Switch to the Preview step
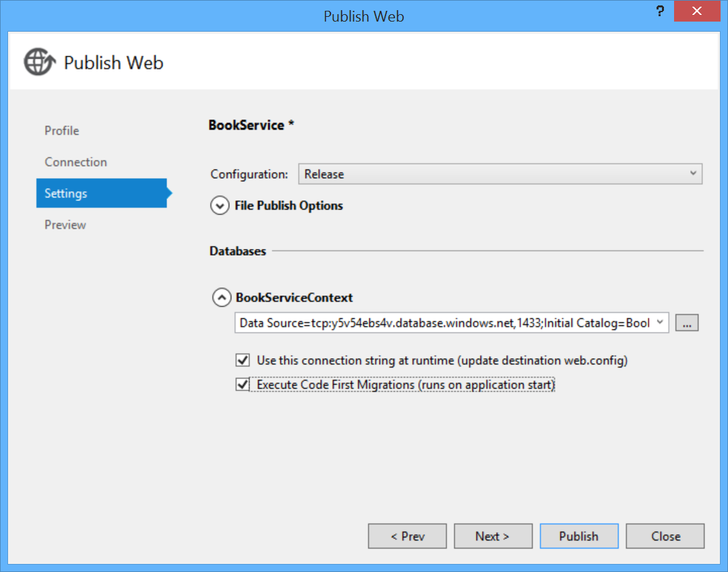 pos(65,225)
